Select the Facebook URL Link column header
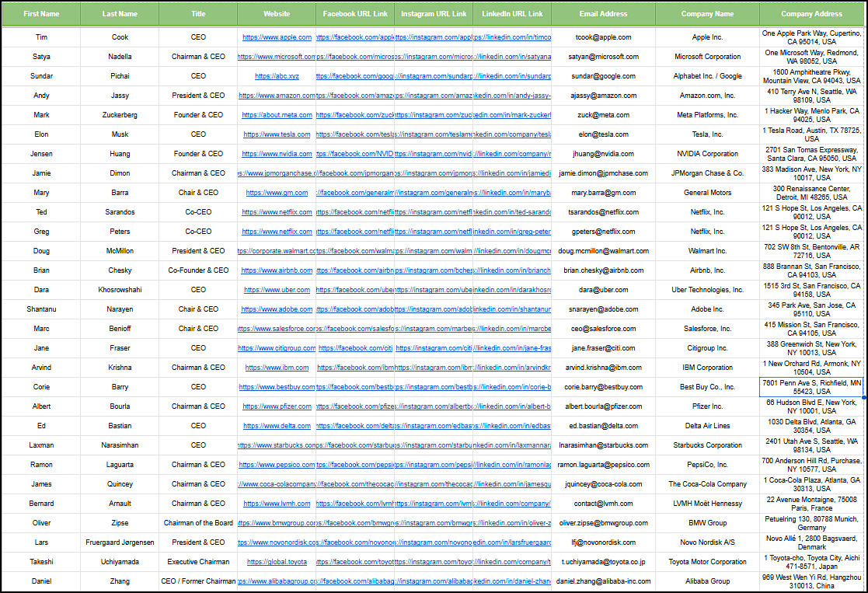This screenshot has width=868, height=593. [x=355, y=14]
